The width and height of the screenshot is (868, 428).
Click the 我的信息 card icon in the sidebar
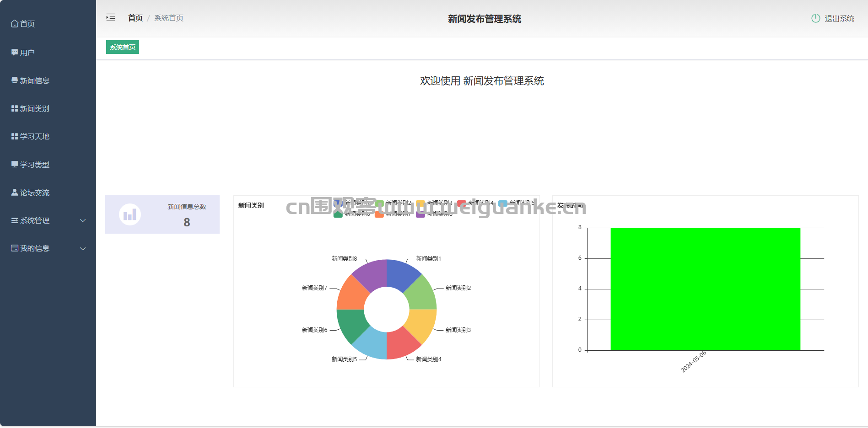pos(15,248)
